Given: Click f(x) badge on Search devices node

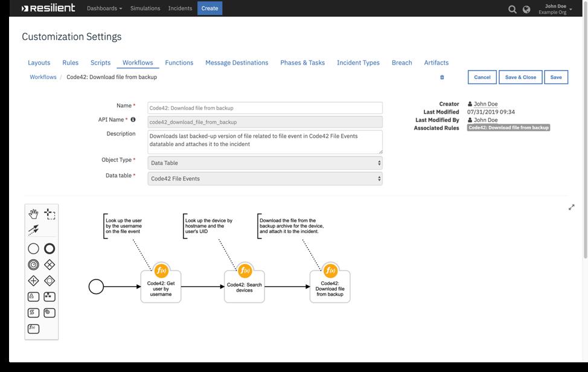Looking at the screenshot, I should (x=244, y=270).
